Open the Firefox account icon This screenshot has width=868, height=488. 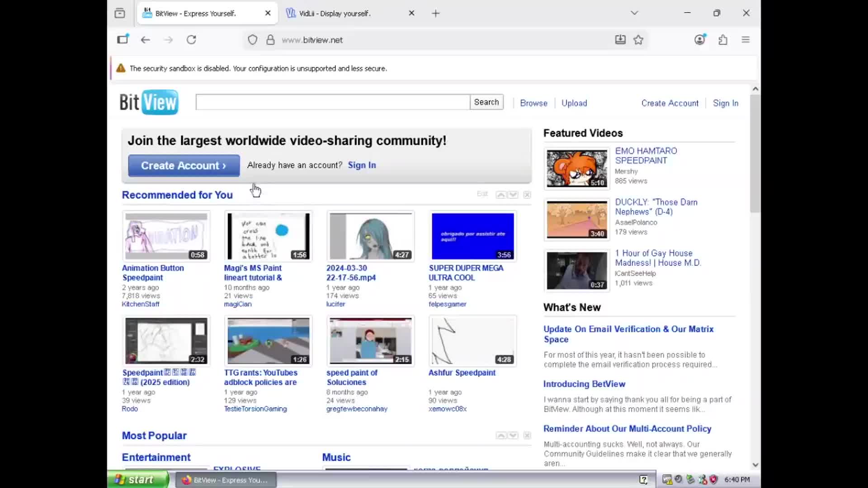[x=700, y=40]
